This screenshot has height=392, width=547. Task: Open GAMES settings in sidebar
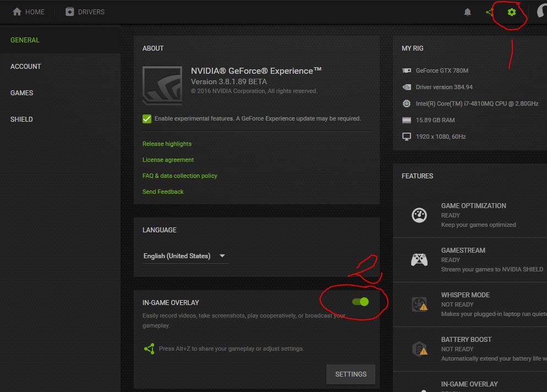61,93
